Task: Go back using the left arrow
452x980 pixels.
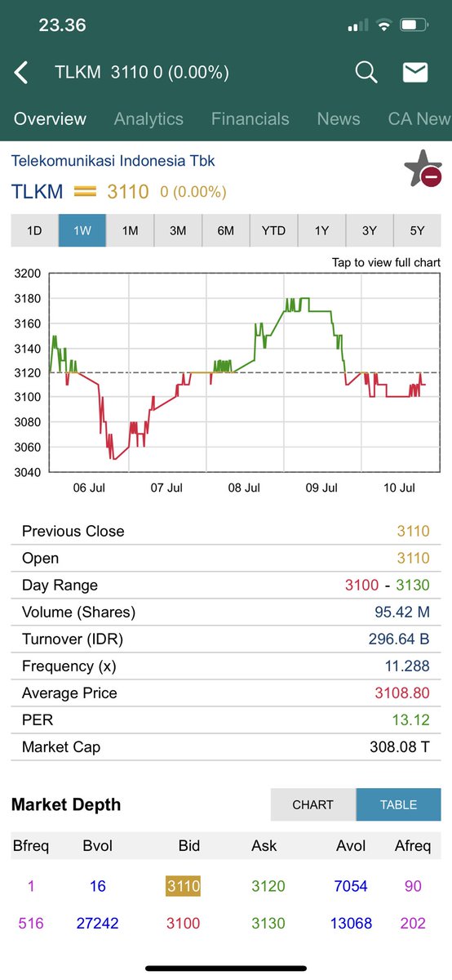Action: [21, 73]
